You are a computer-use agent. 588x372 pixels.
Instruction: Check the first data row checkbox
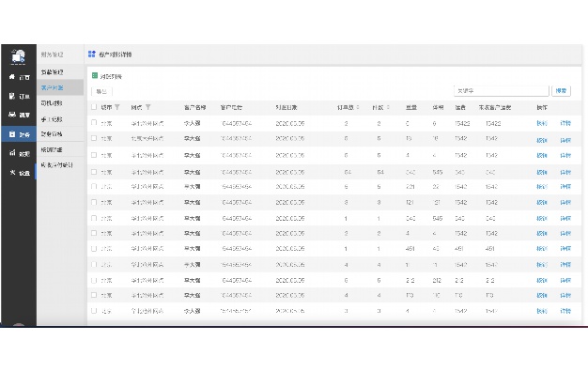tap(94, 123)
